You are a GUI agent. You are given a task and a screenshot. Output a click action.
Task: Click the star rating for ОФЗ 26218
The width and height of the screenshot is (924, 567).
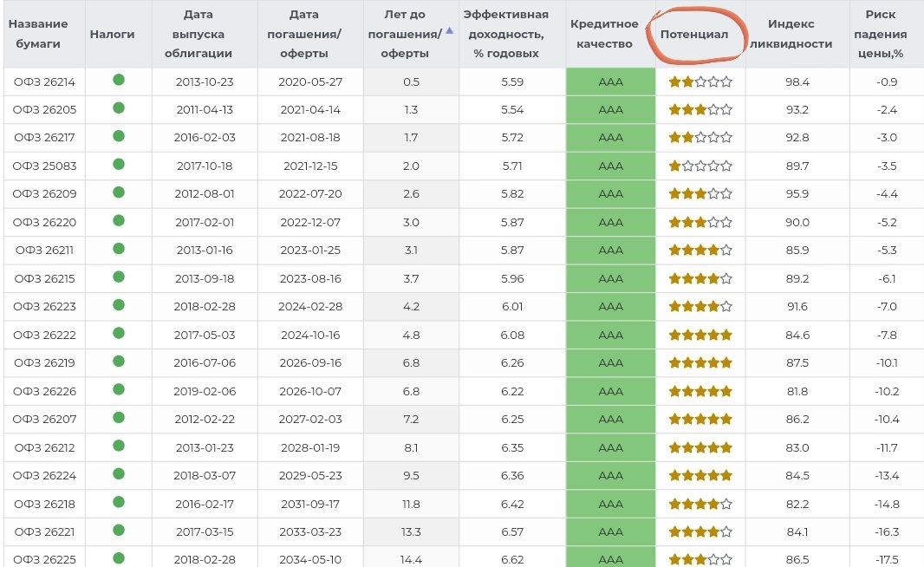click(700, 504)
